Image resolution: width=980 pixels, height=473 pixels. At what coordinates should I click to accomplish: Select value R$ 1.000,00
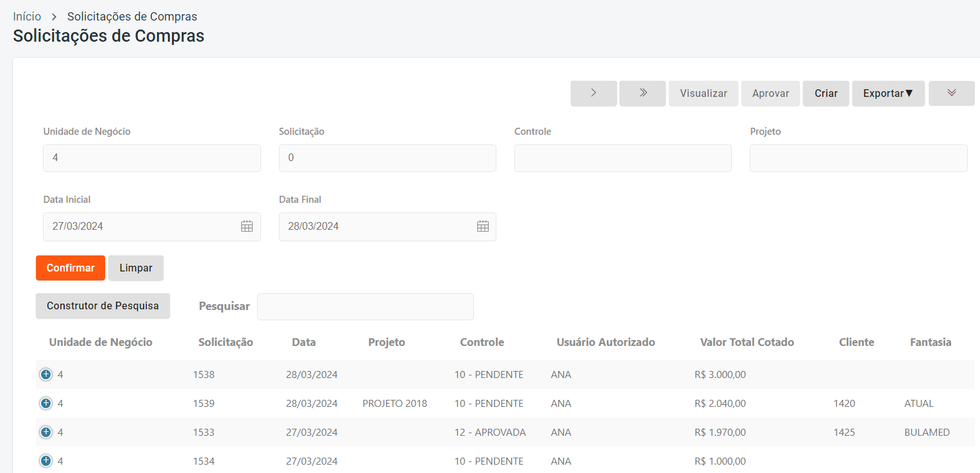720,461
